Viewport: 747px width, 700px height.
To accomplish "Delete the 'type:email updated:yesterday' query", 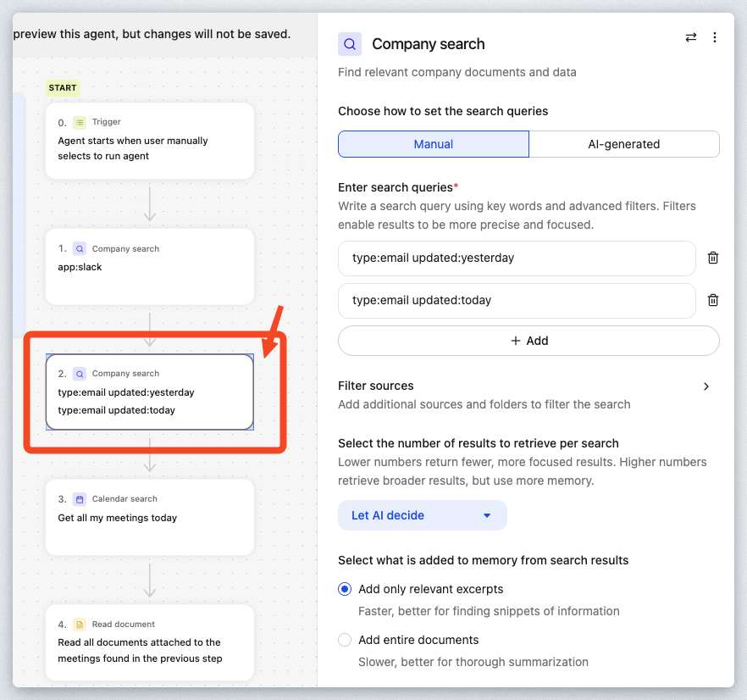I will 713,258.
